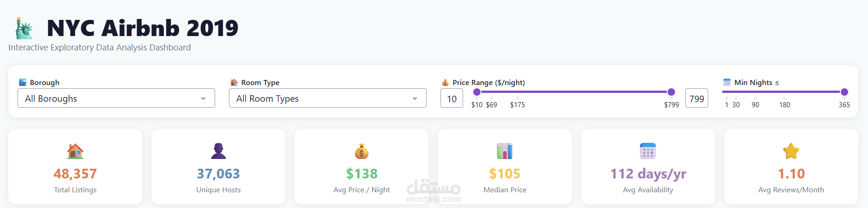Click the $175 mark on price slider

pos(517,104)
